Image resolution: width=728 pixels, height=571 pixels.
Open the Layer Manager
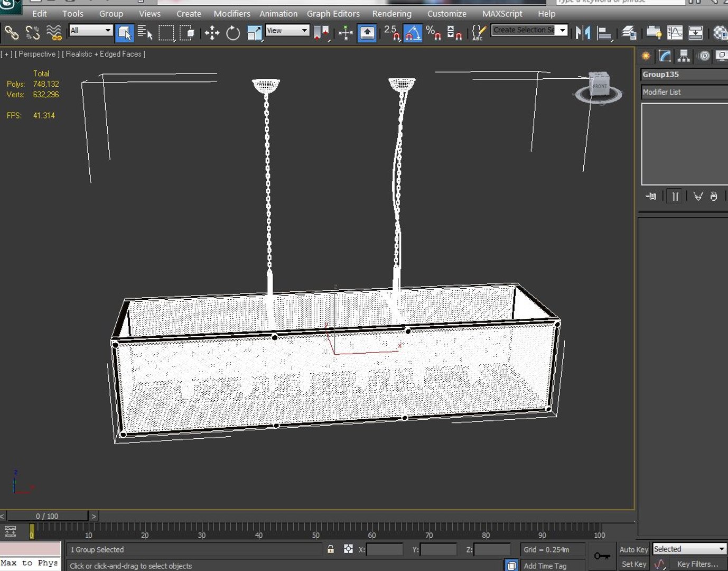(x=629, y=33)
